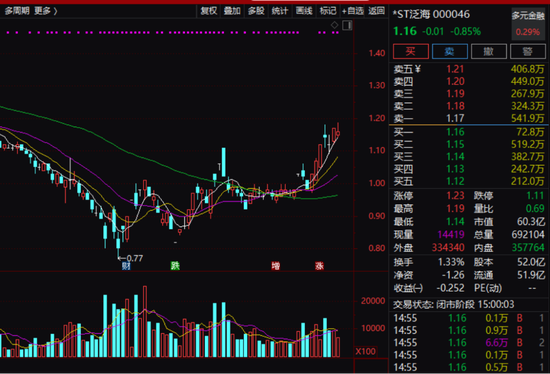The image size is (550, 374).
Task: Select the 多周期 tab
Action: click(x=17, y=11)
